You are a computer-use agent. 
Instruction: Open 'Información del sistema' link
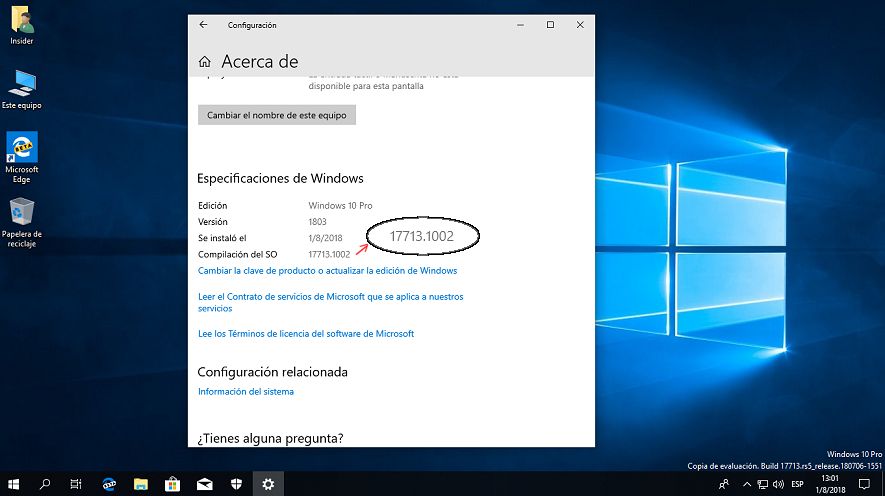pyautogui.click(x=246, y=392)
